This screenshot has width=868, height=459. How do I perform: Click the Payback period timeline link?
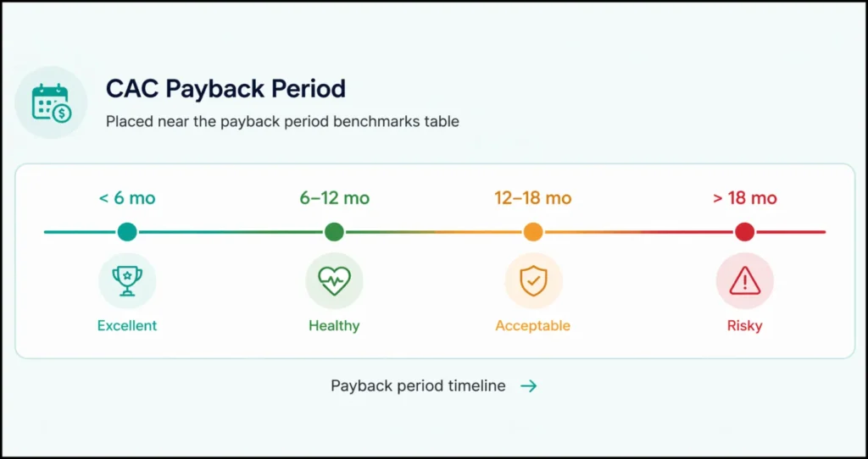point(418,386)
